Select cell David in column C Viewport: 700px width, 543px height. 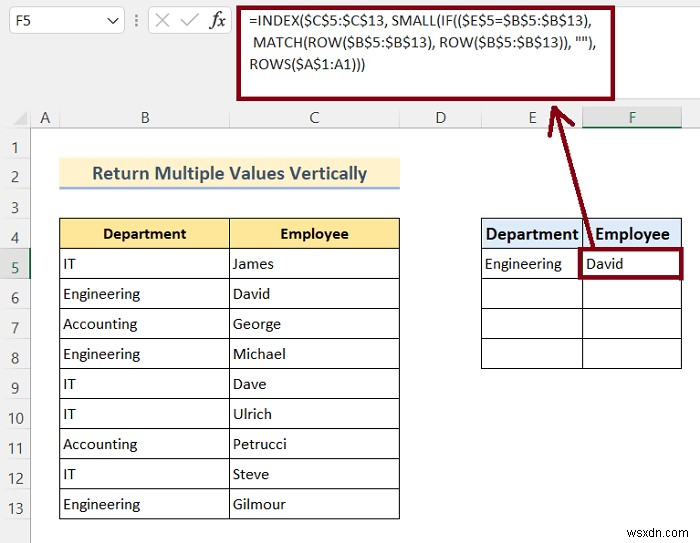pyautogui.click(x=314, y=294)
